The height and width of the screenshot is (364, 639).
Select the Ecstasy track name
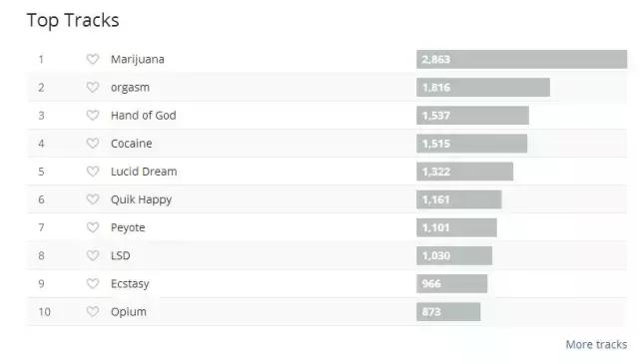130,284
